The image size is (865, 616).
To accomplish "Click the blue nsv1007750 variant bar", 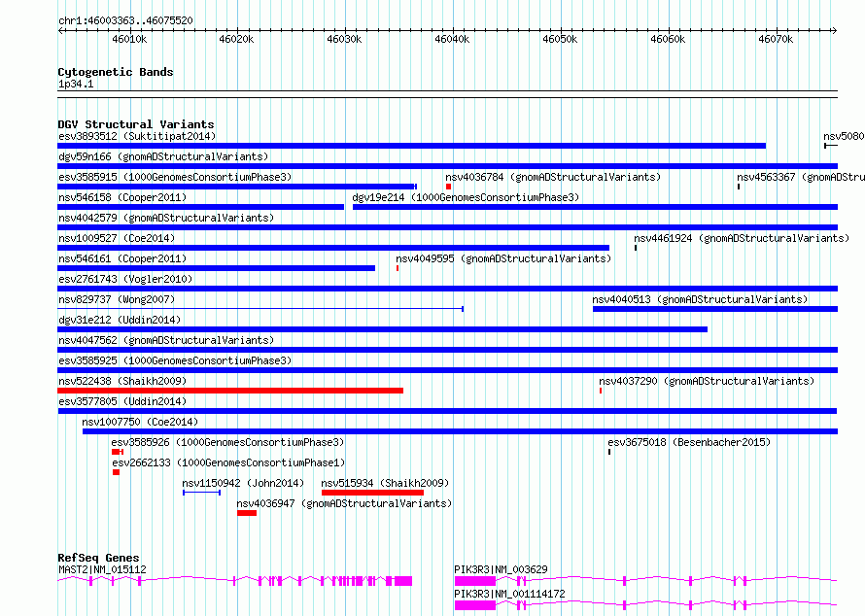I will tap(460, 431).
